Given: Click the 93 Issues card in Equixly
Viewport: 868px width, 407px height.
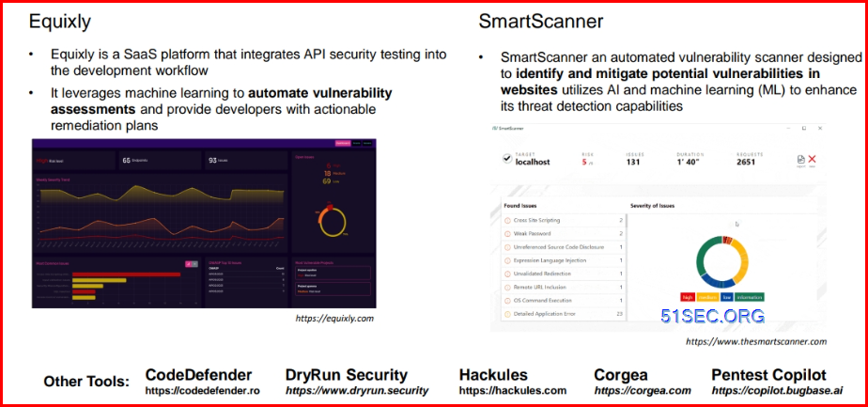Looking at the screenshot, I should point(246,160).
